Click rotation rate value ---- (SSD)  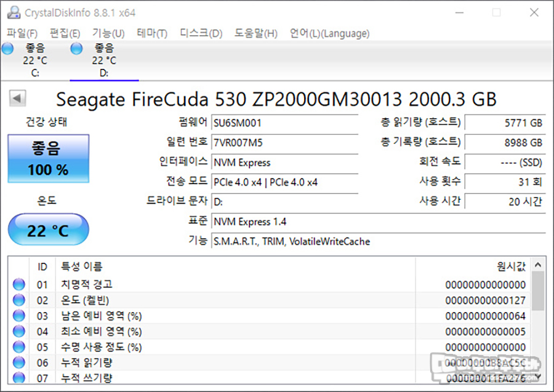(x=505, y=162)
